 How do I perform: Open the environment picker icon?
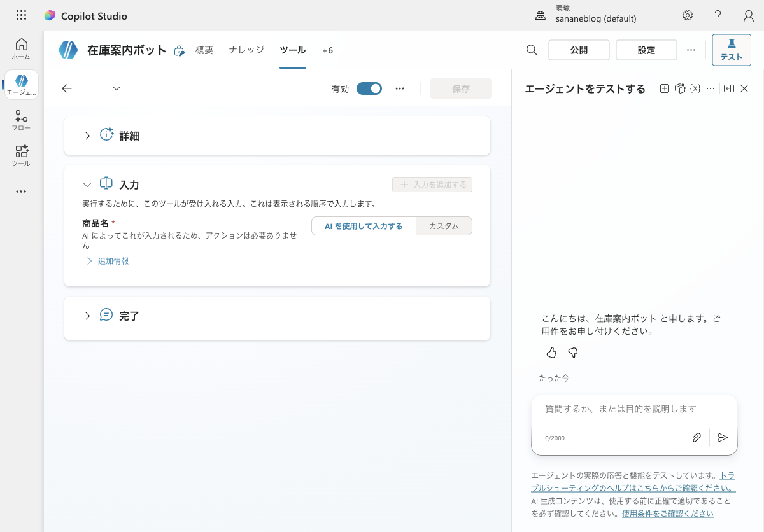pos(541,15)
